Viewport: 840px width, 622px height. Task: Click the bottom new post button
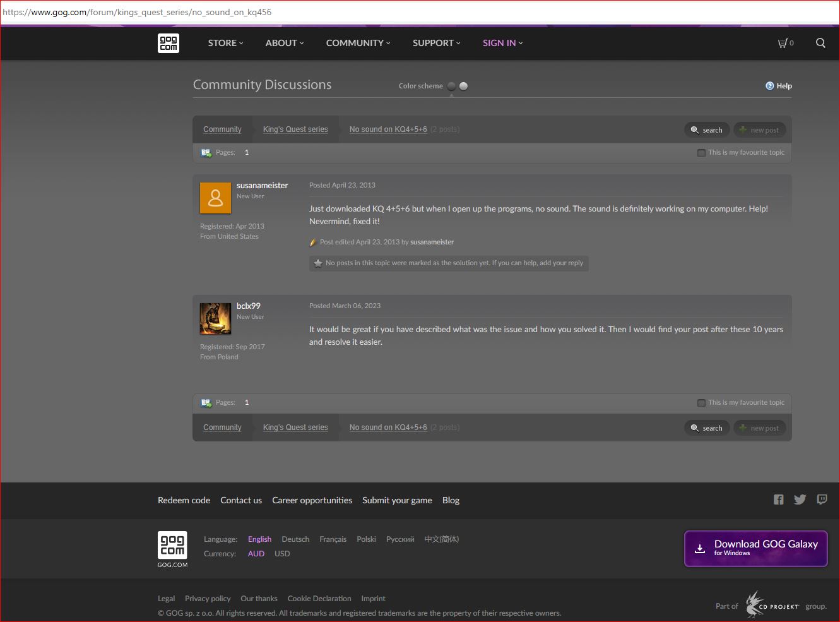(x=760, y=428)
